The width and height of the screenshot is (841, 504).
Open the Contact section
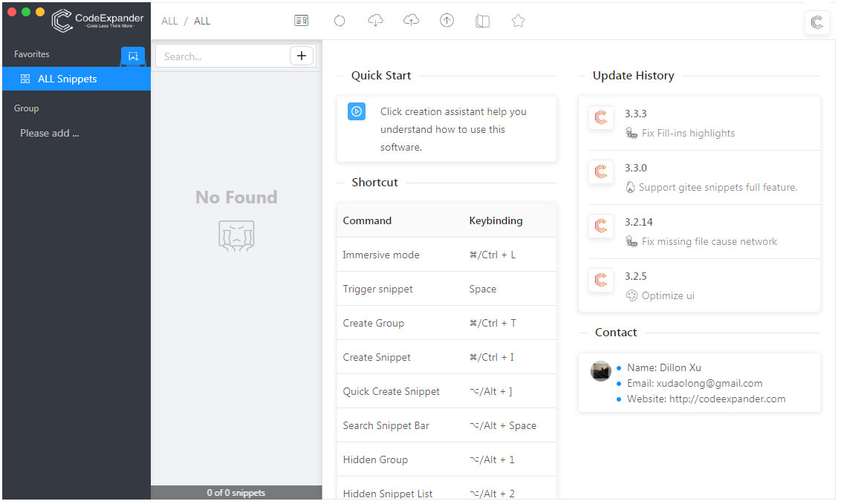point(616,332)
